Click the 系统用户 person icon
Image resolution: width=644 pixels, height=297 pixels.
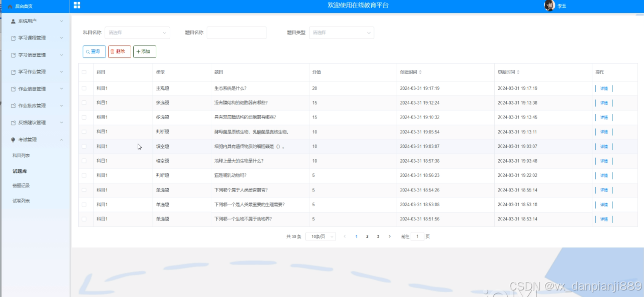13,21
